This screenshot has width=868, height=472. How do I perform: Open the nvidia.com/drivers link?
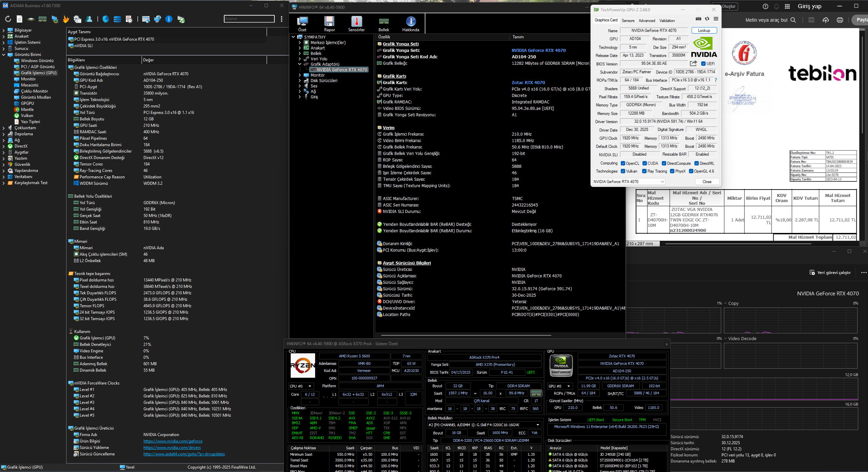tap(172, 448)
